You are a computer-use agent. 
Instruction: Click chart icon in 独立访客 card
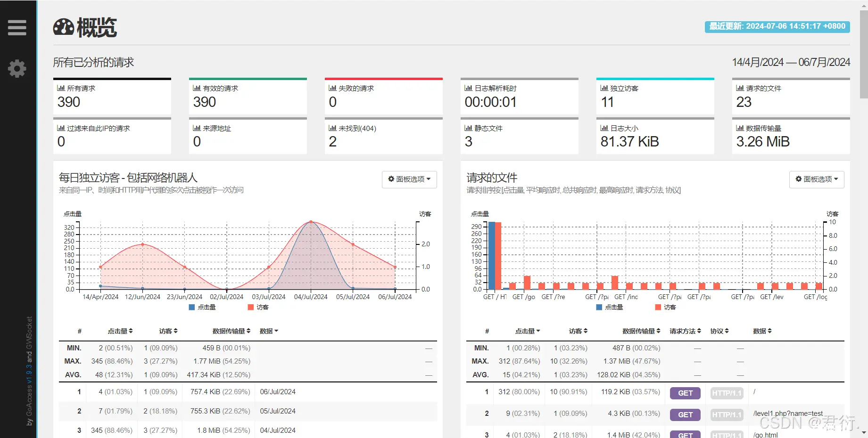(604, 88)
